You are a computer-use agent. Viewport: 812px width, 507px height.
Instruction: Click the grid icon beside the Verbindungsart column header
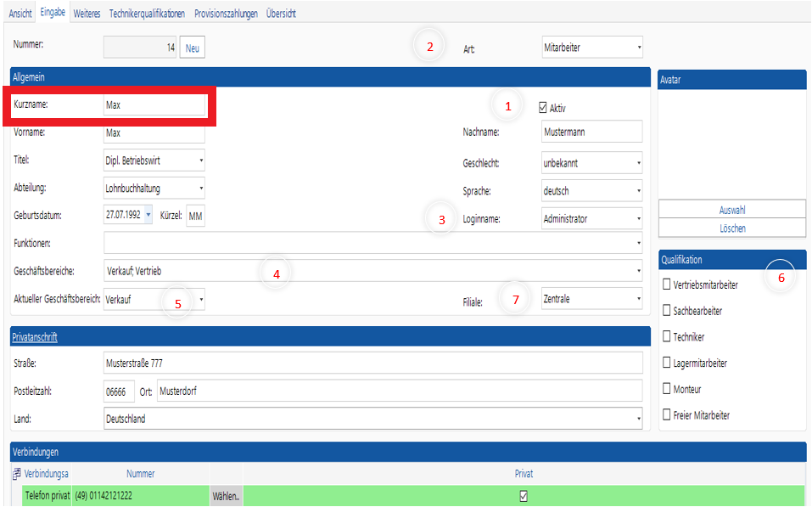click(17, 474)
